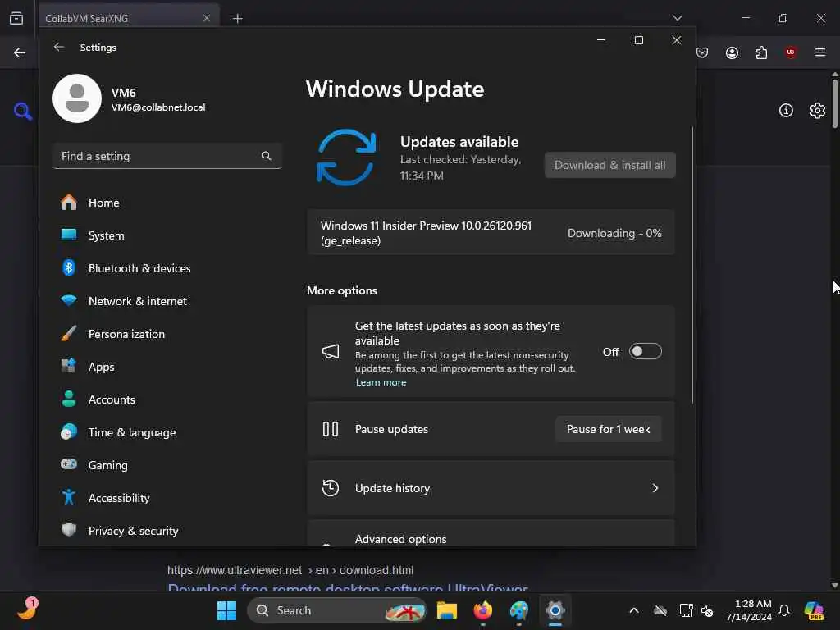The image size is (840, 630).
Task: Open a new browser tab
Action: click(x=237, y=19)
